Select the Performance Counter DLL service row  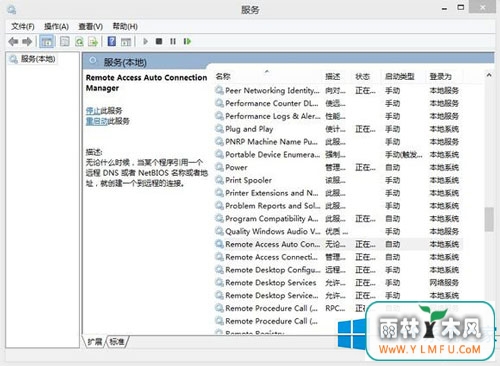[x=338, y=103]
